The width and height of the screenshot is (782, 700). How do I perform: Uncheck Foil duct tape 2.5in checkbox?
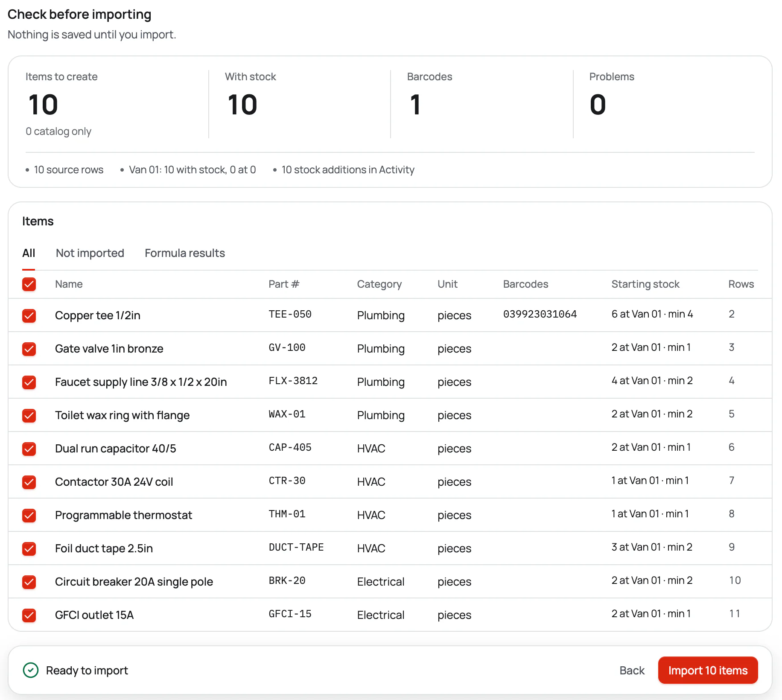[x=29, y=549]
